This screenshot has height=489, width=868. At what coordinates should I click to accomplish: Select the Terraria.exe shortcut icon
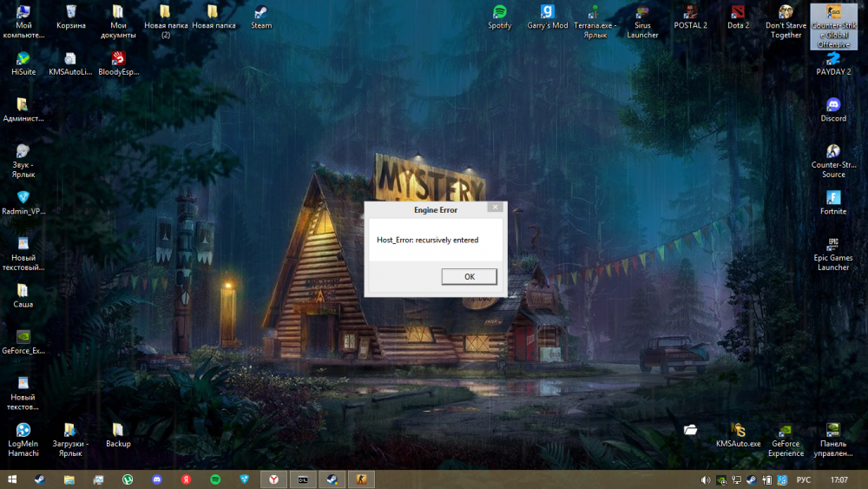pyautogui.click(x=595, y=22)
